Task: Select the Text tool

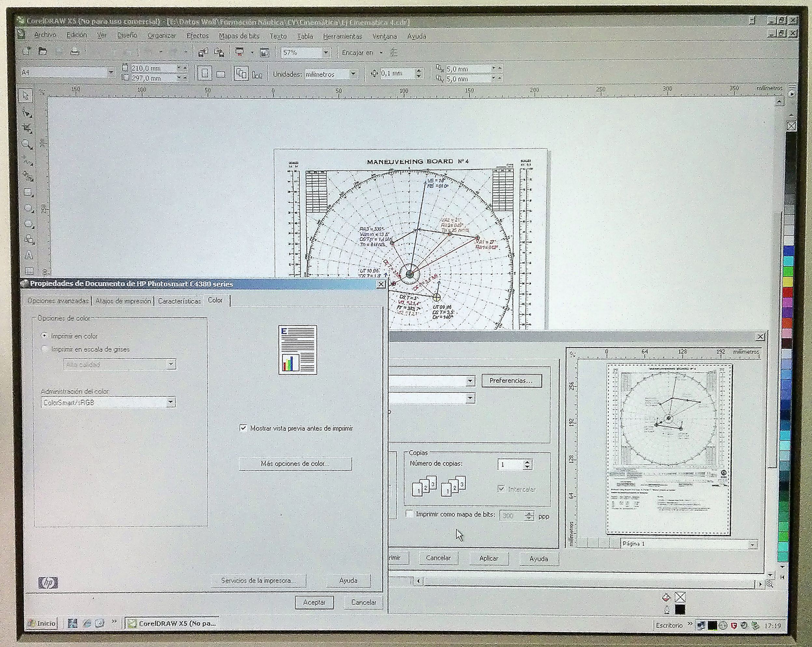Action: click(29, 256)
